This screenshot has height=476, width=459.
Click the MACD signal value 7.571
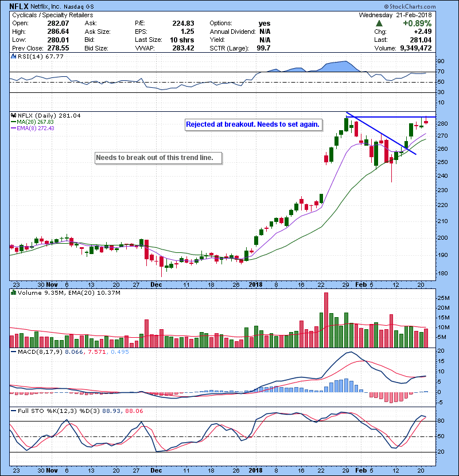coord(96,352)
